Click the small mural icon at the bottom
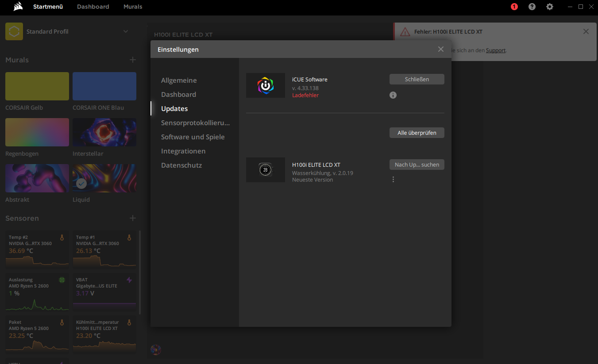598x364 pixels. click(156, 349)
